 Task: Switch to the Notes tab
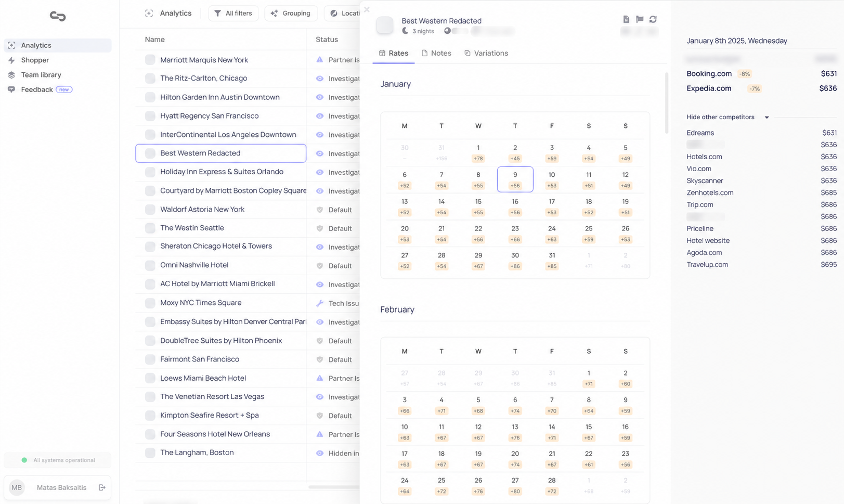tap(436, 53)
